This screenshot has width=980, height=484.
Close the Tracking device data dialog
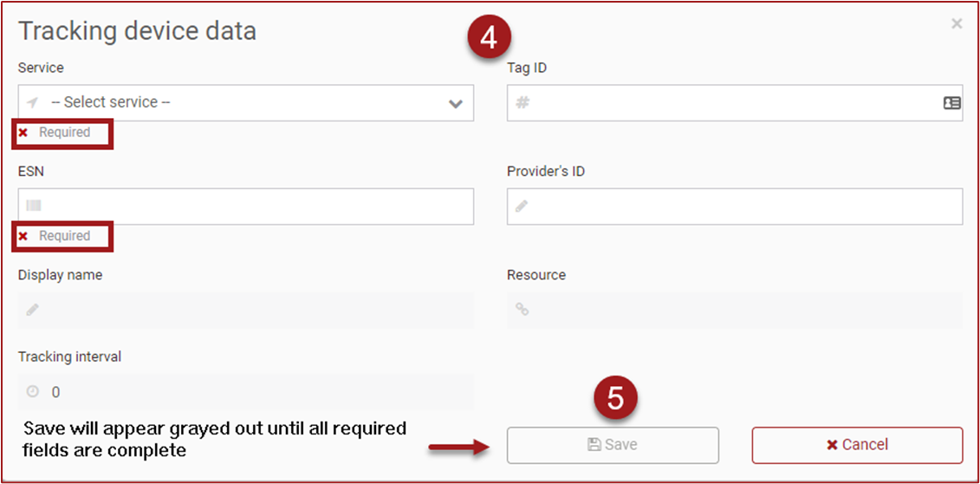[x=957, y=23]
